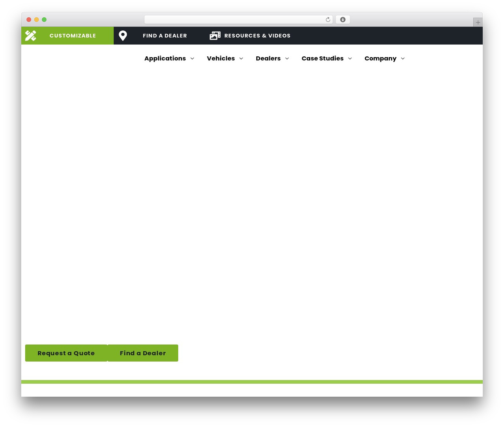The width and height of the screenshot is (504, 427).
Task: Open the Dealers menu
Action: pos(268,58)
